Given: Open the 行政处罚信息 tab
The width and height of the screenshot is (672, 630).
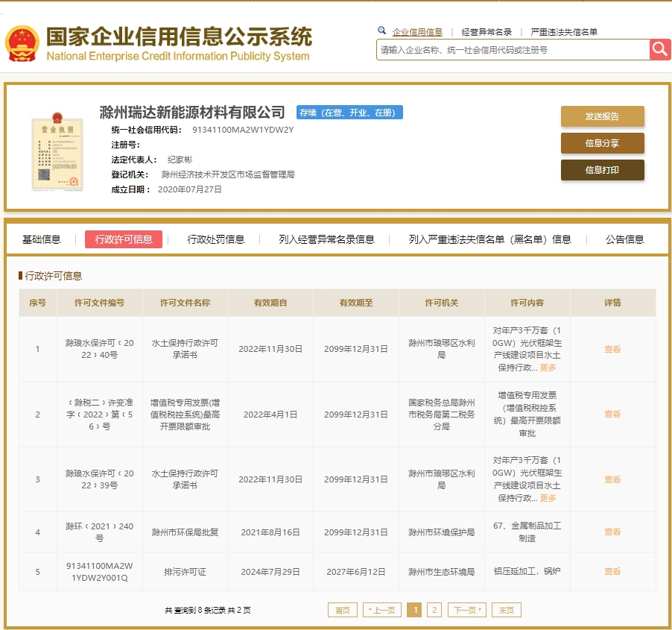Looking at the screenshot, I should point(215,239).
